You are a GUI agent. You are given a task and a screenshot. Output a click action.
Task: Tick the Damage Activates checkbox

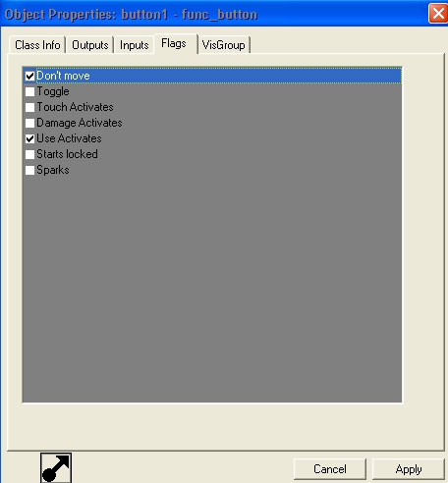(x=29, y=123)
